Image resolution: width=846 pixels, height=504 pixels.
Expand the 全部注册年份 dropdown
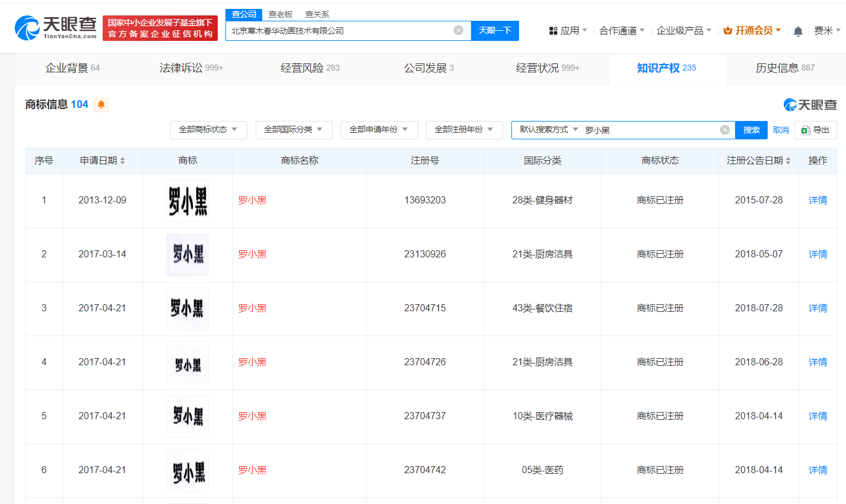(x=465, y=130)
